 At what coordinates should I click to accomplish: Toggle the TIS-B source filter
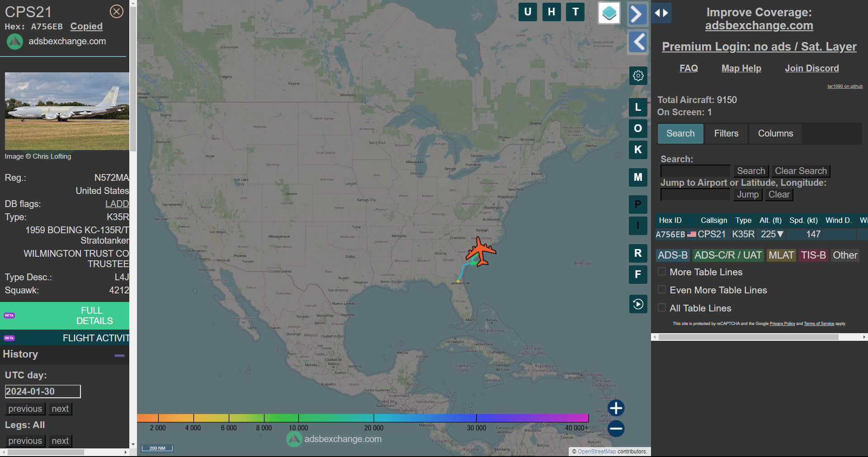pyautogui.click(x=813, y=255)
